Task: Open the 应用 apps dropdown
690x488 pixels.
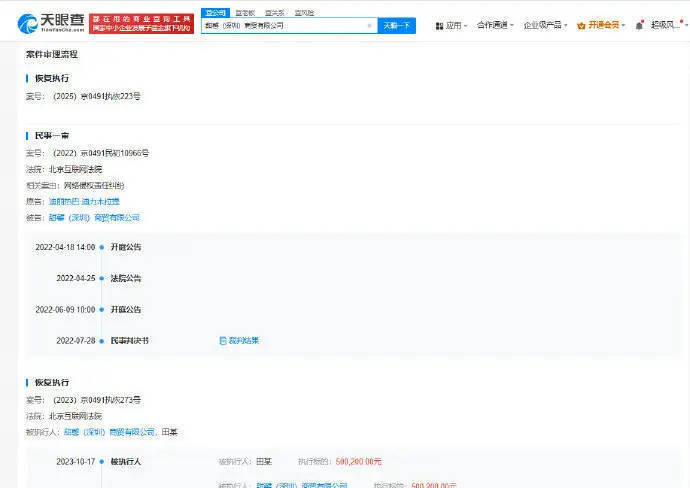Action: click(451, 26)
